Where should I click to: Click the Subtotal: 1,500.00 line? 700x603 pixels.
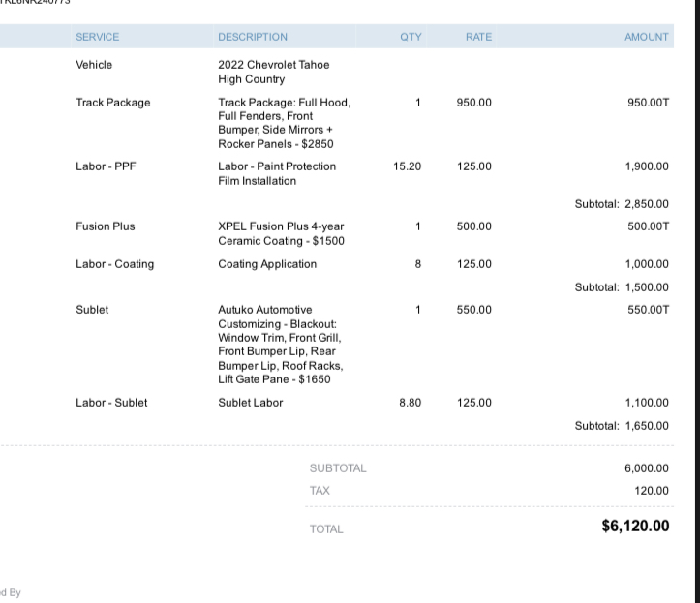coord(622,287)
